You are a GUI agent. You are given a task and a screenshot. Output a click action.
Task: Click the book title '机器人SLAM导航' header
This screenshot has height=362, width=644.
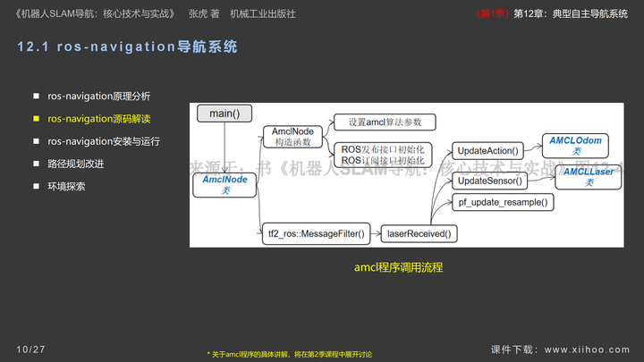pos(96,14)
